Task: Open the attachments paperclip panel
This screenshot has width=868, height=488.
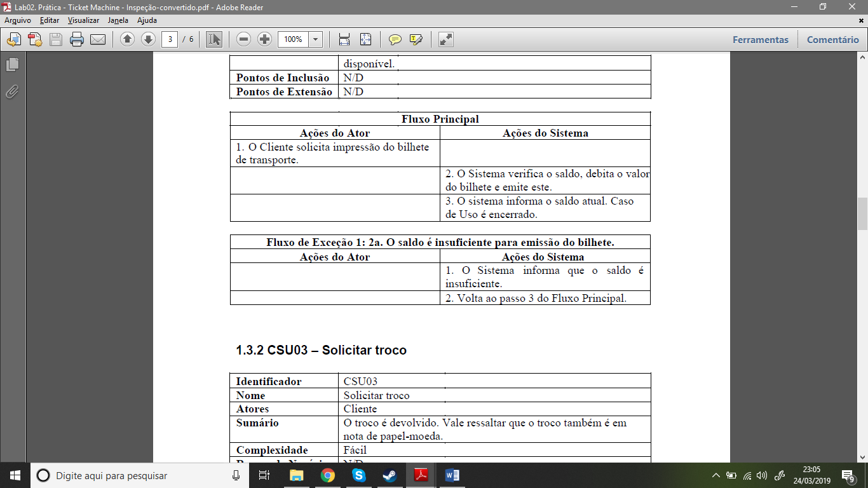Action: (x=12, y=91)
